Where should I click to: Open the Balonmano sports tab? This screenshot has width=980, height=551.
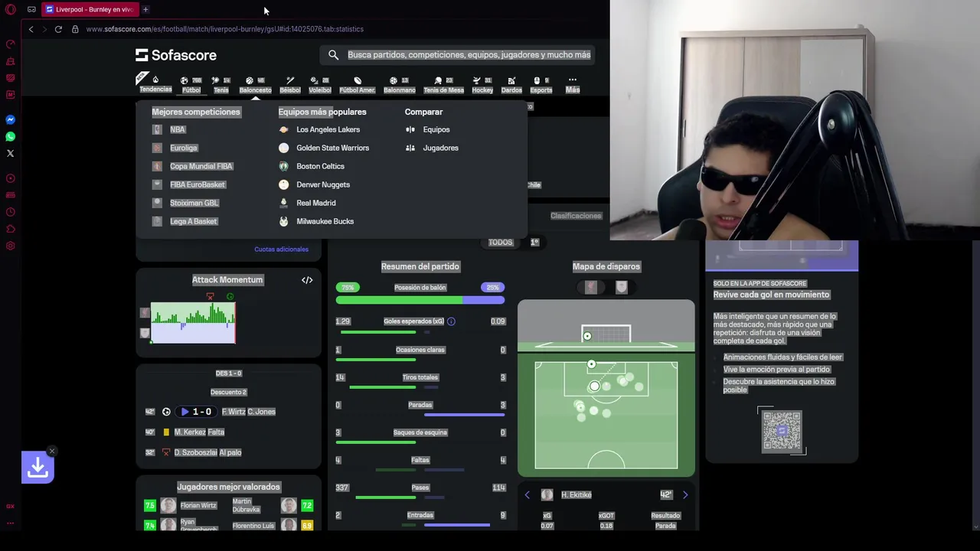click(399, 84)
